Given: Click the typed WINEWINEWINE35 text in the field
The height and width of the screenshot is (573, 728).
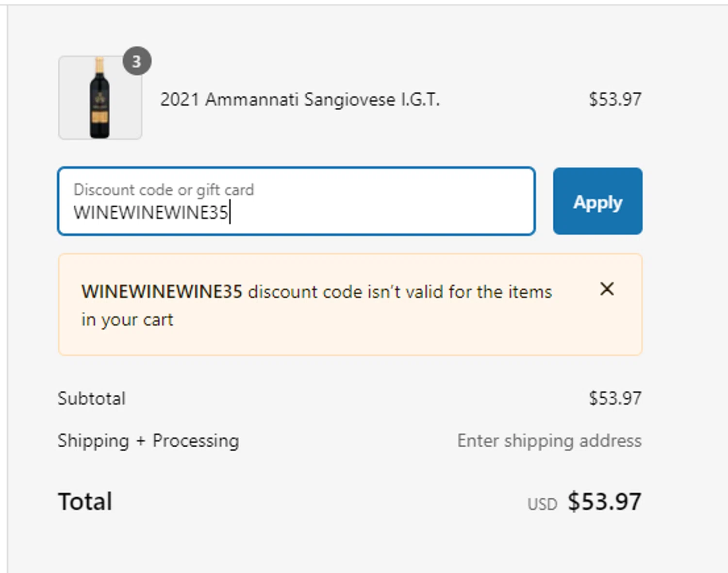Looking at the screenshot, I should pos(150,213).
